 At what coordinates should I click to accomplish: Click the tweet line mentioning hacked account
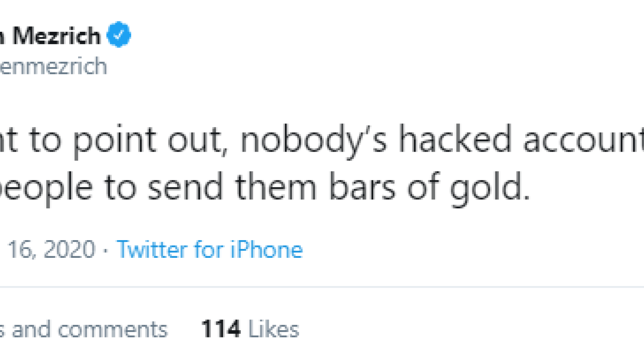click(x=322, y=140)
